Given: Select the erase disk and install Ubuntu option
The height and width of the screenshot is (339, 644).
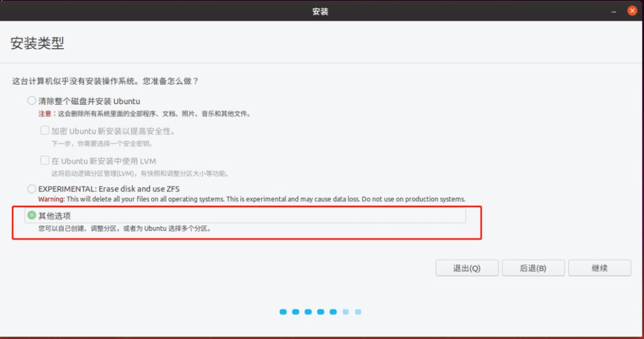Looking at the screenshot, I should coord(32,101).
